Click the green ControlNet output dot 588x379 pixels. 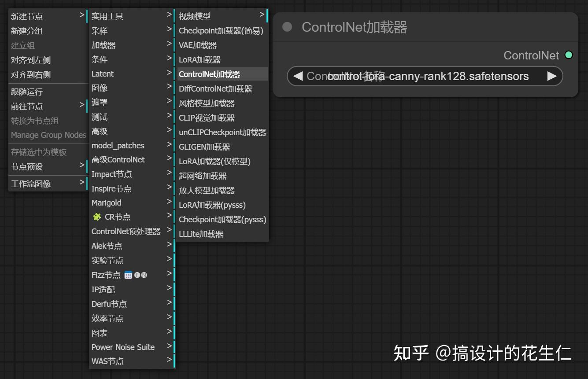pos(569,55)
